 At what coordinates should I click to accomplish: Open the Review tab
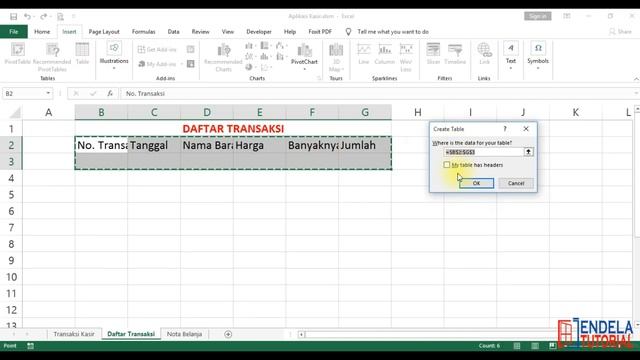(200, 31)
